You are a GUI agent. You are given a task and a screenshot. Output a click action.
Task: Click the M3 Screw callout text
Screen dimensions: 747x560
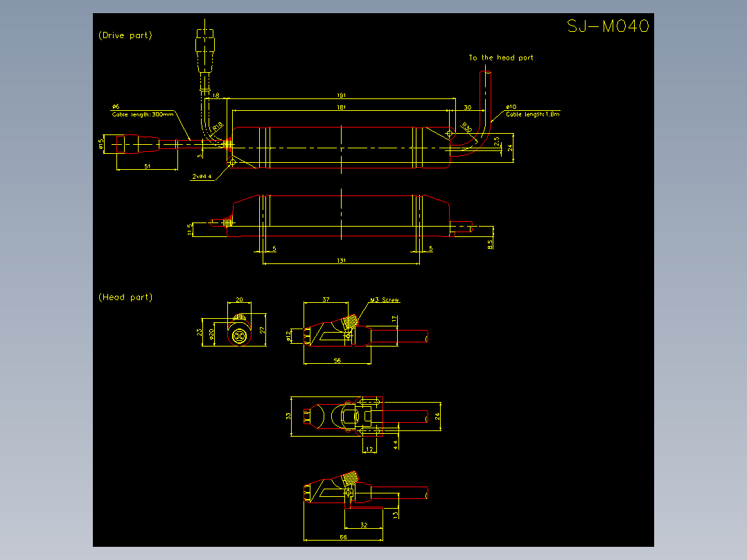(385, 299)
